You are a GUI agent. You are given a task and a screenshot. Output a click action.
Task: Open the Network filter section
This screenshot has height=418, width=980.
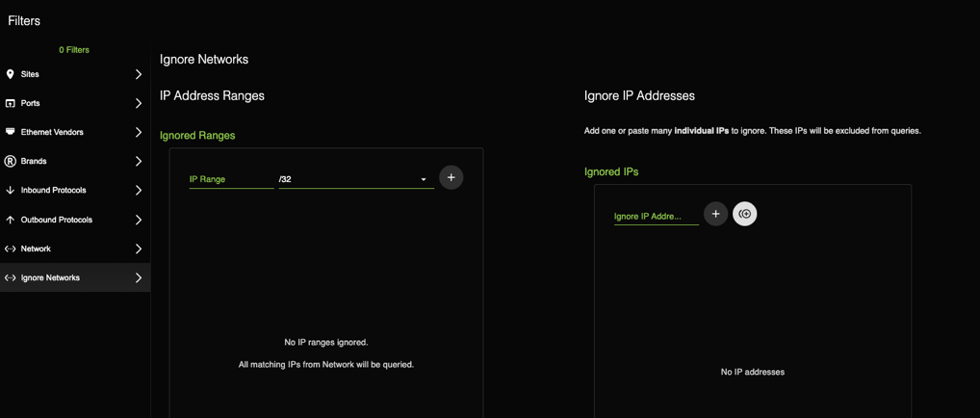[75, 248]
